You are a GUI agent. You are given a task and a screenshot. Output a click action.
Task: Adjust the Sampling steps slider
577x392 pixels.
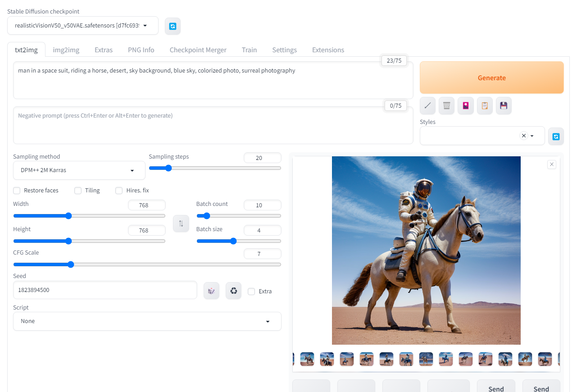click(x=215, y=168)
